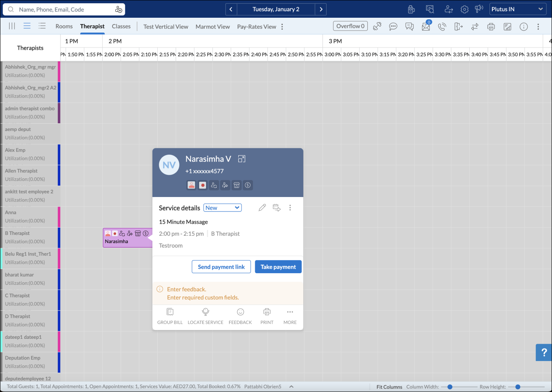Open the appointment status dropdown showing New
552x392 pixels.
222,208
